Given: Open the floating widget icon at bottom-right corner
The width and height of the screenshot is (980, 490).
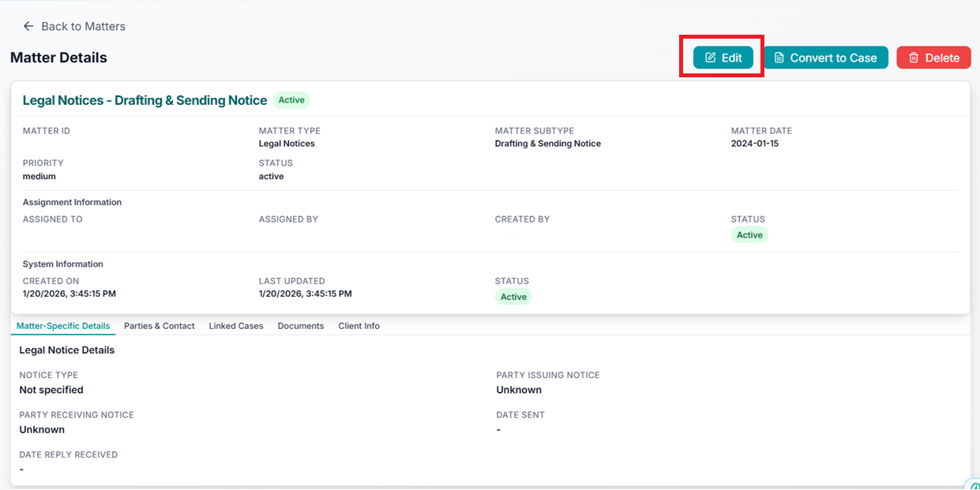Looking at the screenshot, I should tap(972, 484).
